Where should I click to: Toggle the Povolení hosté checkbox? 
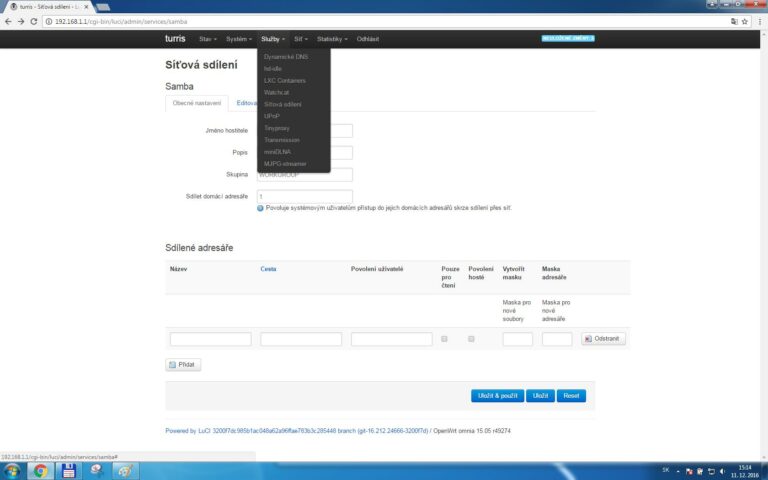(471, 338)
